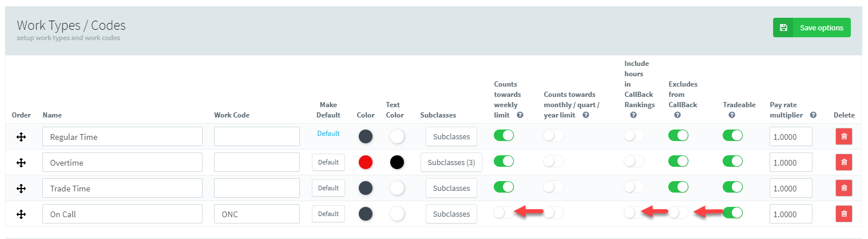Click the Save options button
The image size is (868, 239).
pos(811,28)
